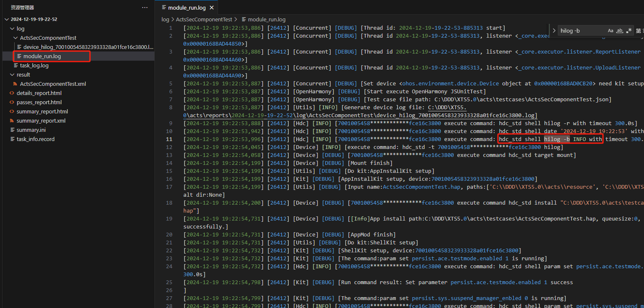
Task: Click 'Mount finish' text on line 14
Action: pos(370,163)
